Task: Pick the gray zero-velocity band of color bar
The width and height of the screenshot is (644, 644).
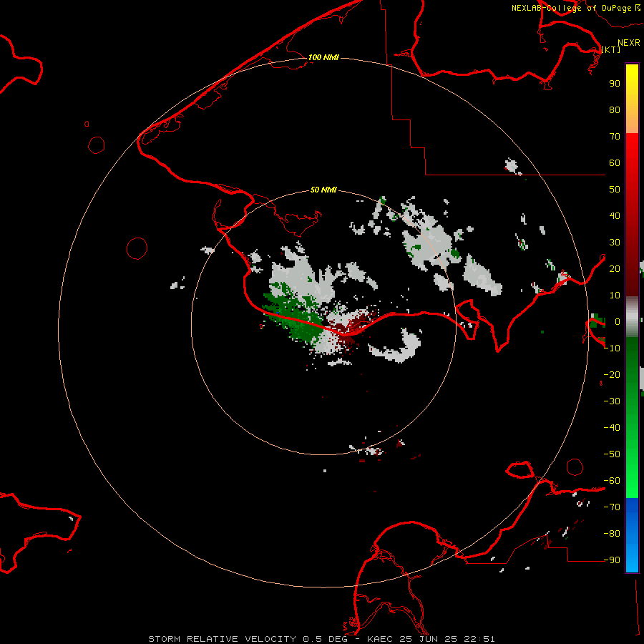Action: point(632,317)
